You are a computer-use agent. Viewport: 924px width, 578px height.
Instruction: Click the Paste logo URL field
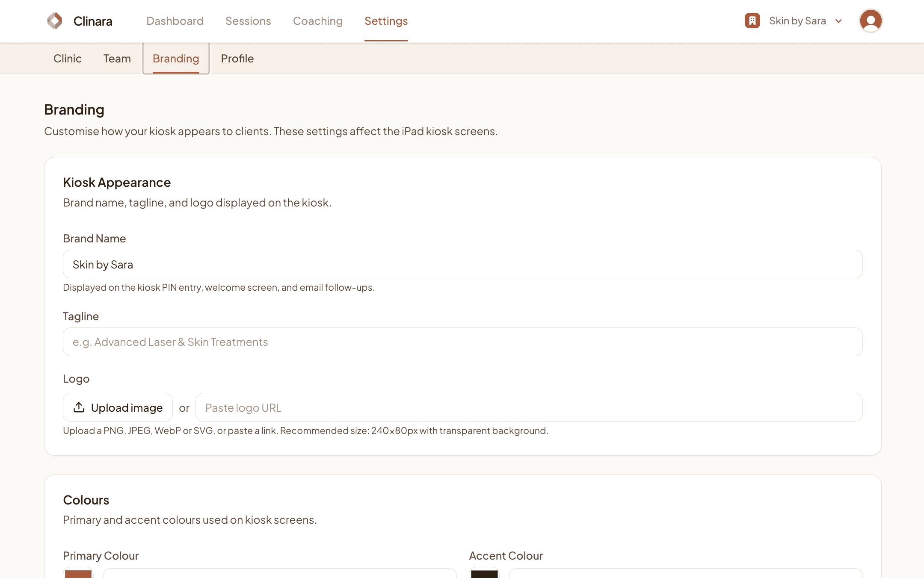click(x=529, y=407)
